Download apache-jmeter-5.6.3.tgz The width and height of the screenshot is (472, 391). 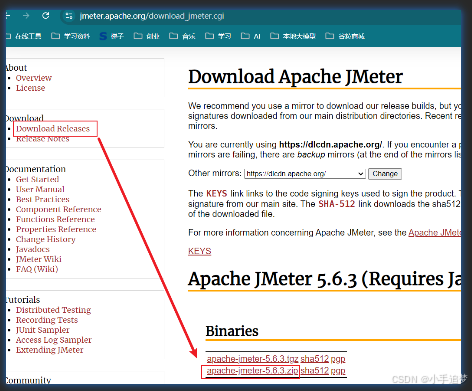point(252,359)
